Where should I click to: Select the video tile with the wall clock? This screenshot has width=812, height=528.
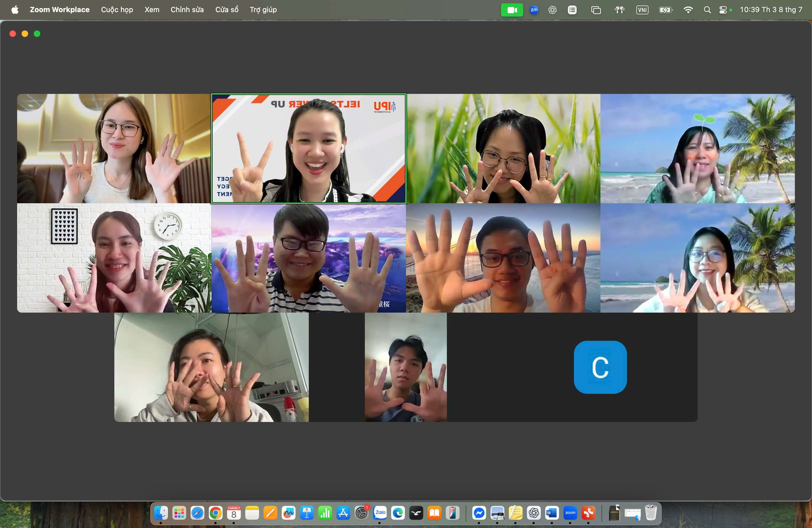(114, 258)
